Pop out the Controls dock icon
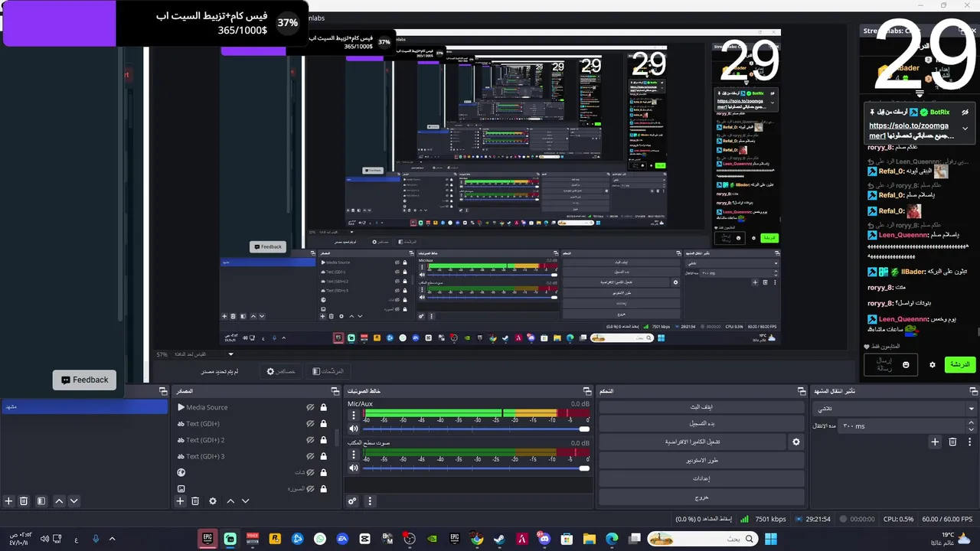Image resolution: width=980 pixels, height=551 pixels. click(x=802, y=391)
